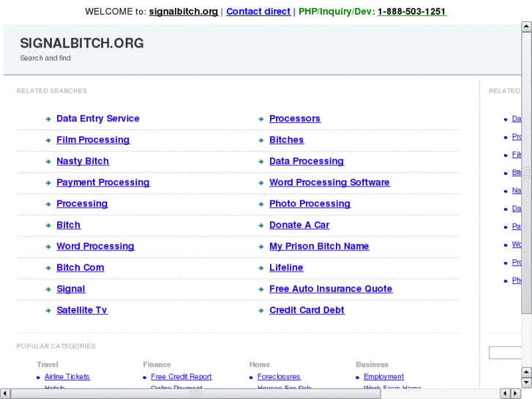This screenshot has width=532, height=399.
Task: Click the SIGNALBITCH.ORG site title
Action: click(x=82, y=43)
